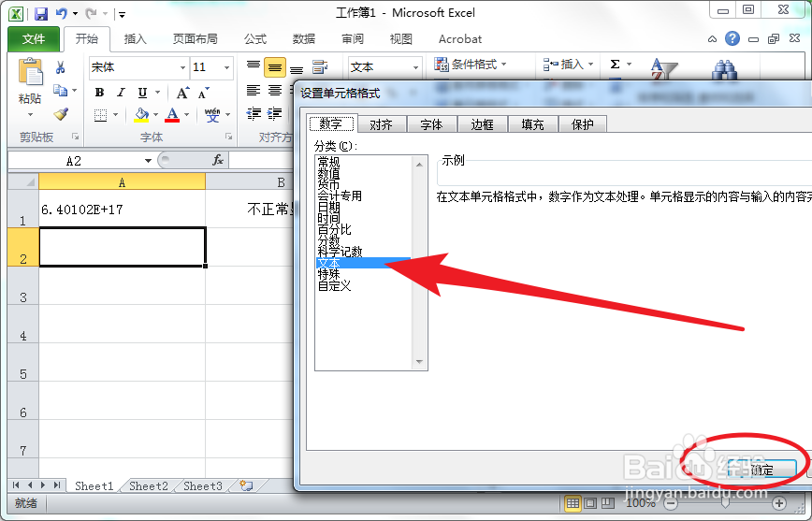Image resolution: width=812 pixels, height=521 pixels.
Task: Switch to 数据 ribbon tab
Action: coord(304,39)
